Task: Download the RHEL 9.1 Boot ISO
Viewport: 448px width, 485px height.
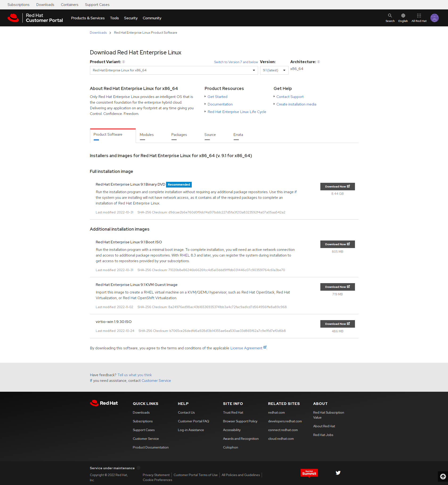Action: (338, 244)
